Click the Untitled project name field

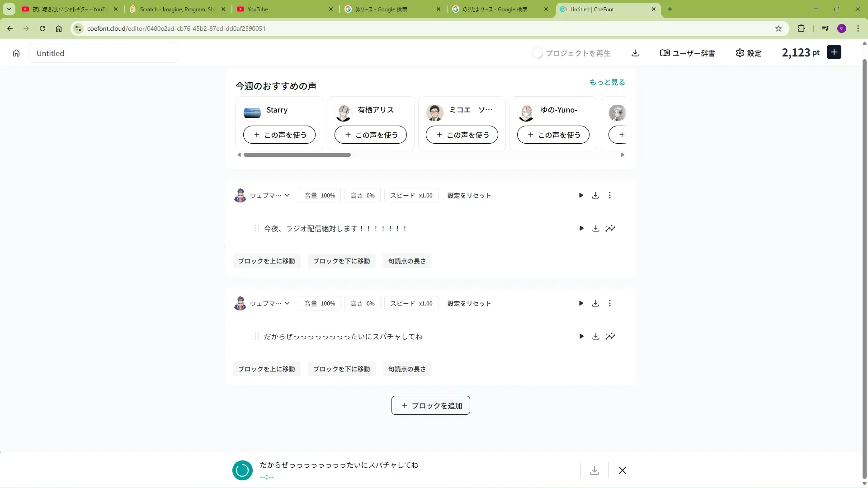(x=103, y=53)
